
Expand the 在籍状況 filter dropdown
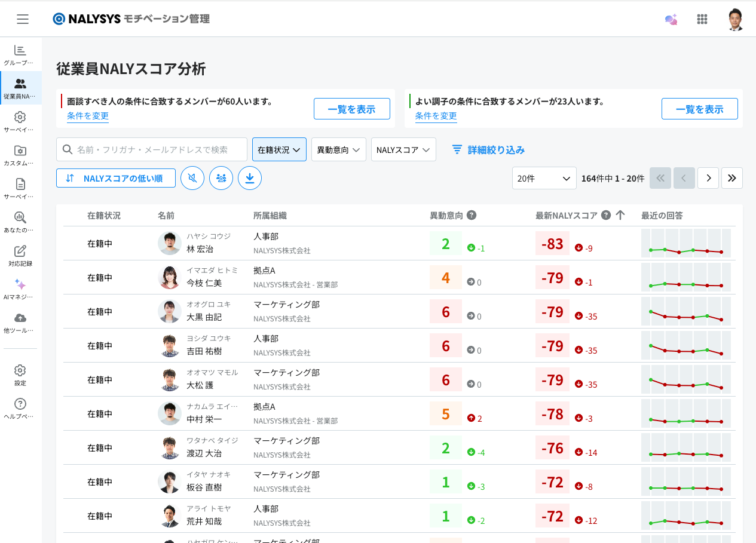[x=279, y=150]
